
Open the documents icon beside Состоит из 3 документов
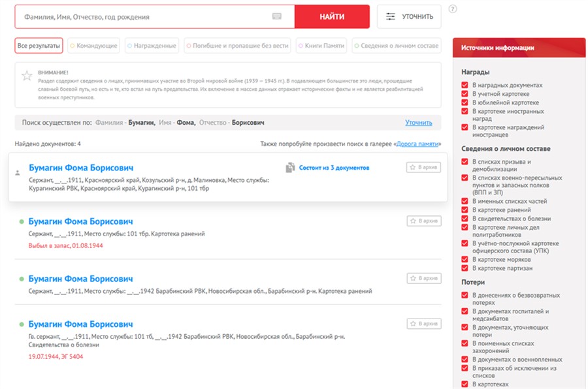(x=290, y=168)
